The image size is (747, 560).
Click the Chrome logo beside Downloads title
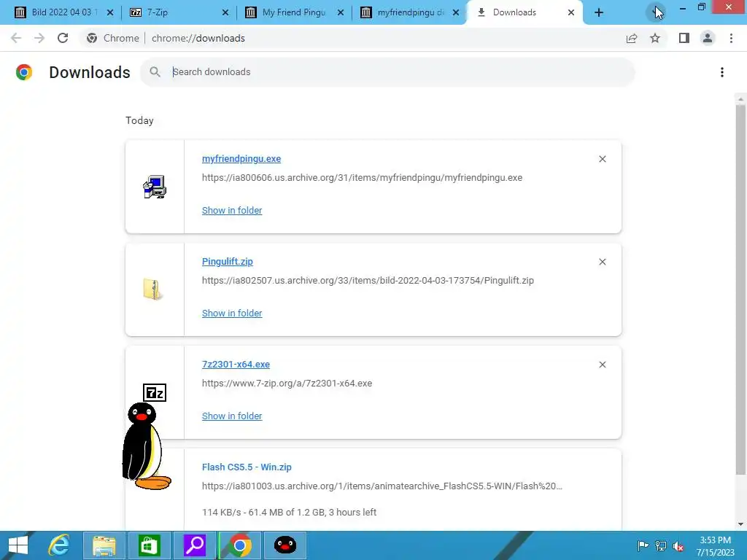coord(24,72)
